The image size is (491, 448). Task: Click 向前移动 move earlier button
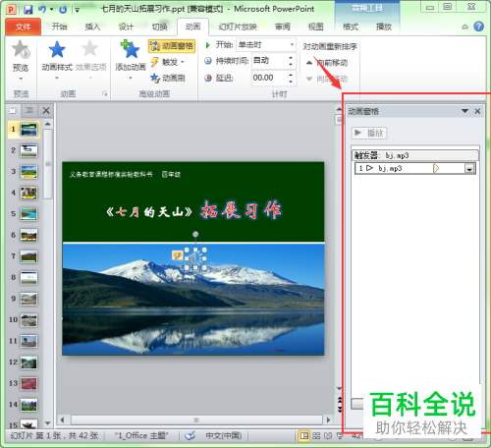[x=327, y=63]
